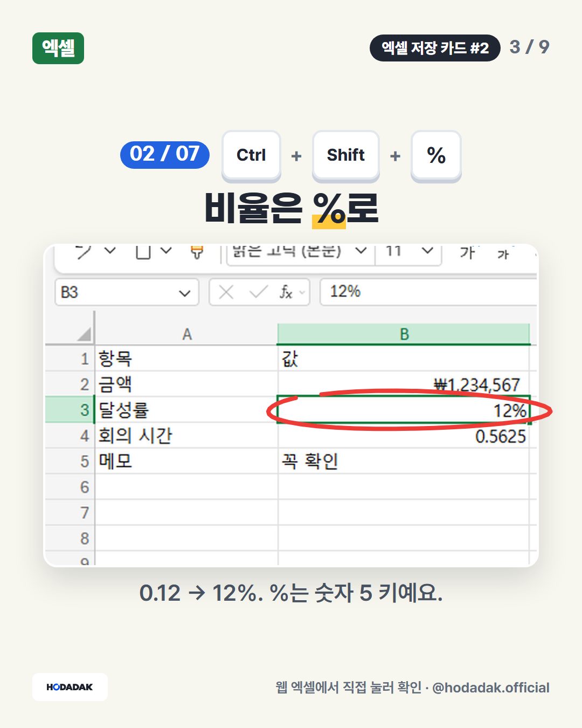This screenshot has width=582, height=728.
Task: Expand the undo dropdown arrow
Action: (x=110, y=250)
